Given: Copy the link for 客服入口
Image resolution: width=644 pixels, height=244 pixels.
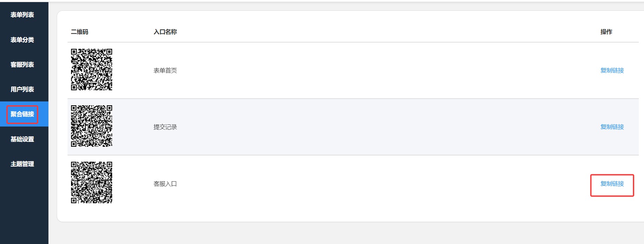Looking at the screenshot, I should click(612, 184).
